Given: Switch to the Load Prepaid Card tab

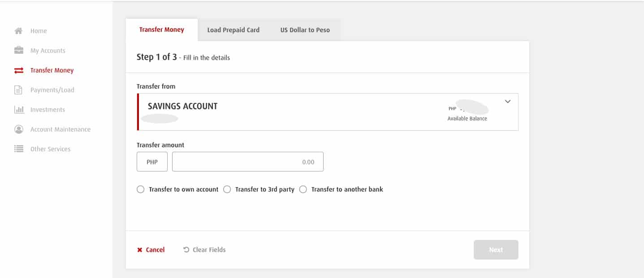Looking at the screenshot, I should pos(233,30).
